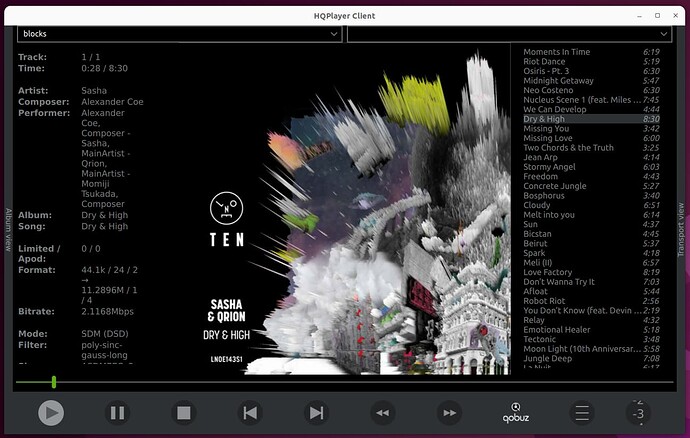The image size is (690, 438).
Task: Select the Beirut track
Action: 591,243
